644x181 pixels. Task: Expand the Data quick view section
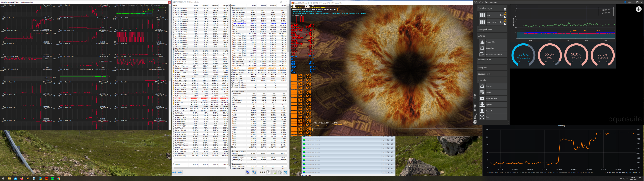click(x=485, y=29)
